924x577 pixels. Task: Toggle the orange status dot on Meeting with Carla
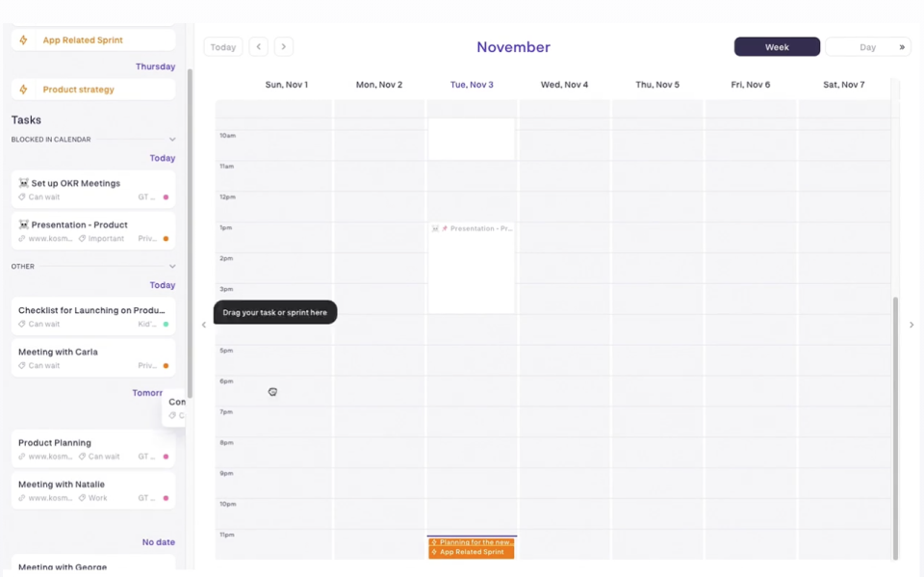[166, 365]
